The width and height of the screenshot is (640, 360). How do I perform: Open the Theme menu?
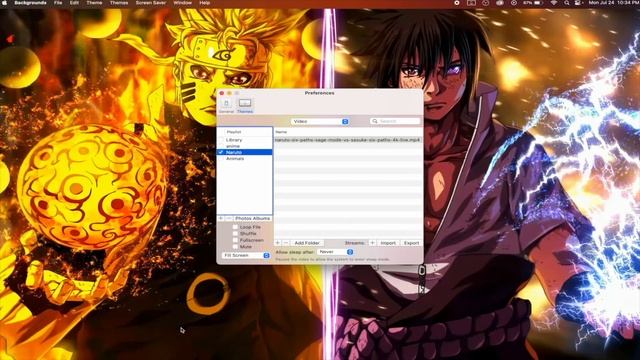point(94,3)
